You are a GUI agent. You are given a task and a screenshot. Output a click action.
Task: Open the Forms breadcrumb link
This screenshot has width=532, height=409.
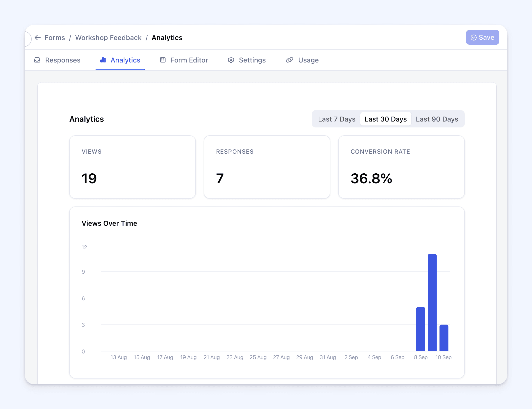[x=55, y=38]
